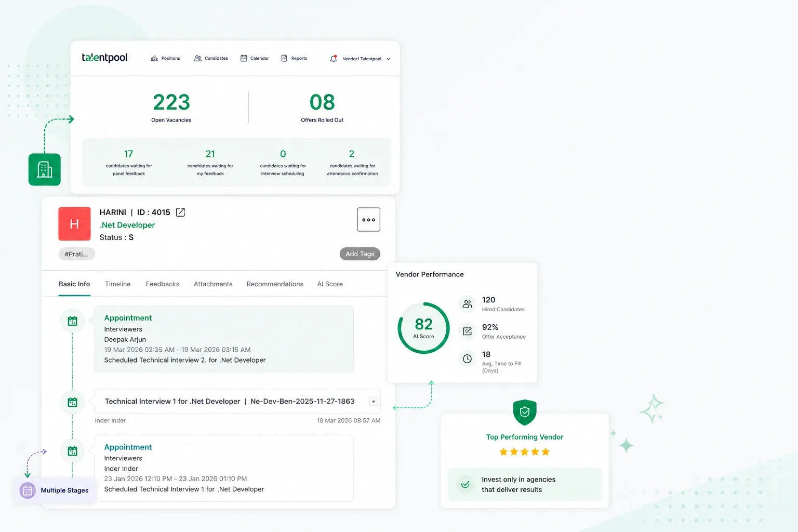This screenshot has height=532, width=798.
Task: Click the Avg. Time to Fill clock icon
Action: tap(468, 358)
